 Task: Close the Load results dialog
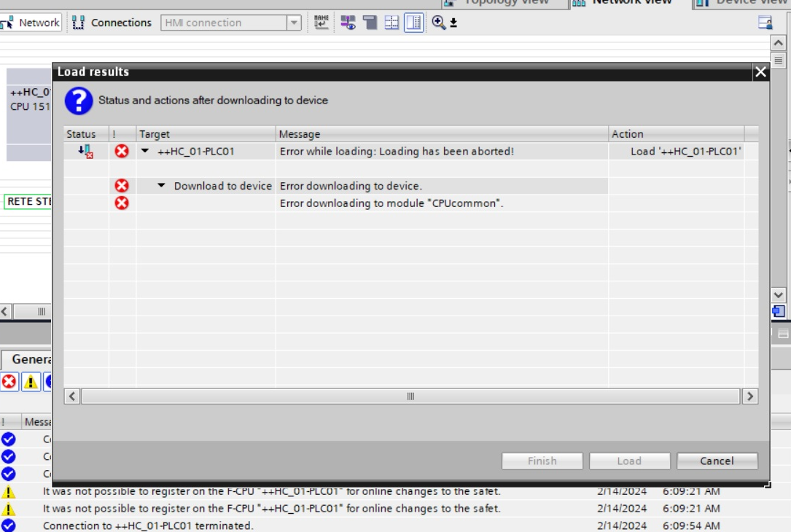pyautogui.click(x=760, y=72)
